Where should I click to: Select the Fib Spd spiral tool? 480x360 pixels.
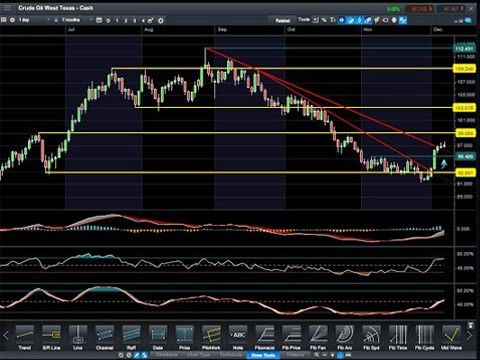(371, 337)
